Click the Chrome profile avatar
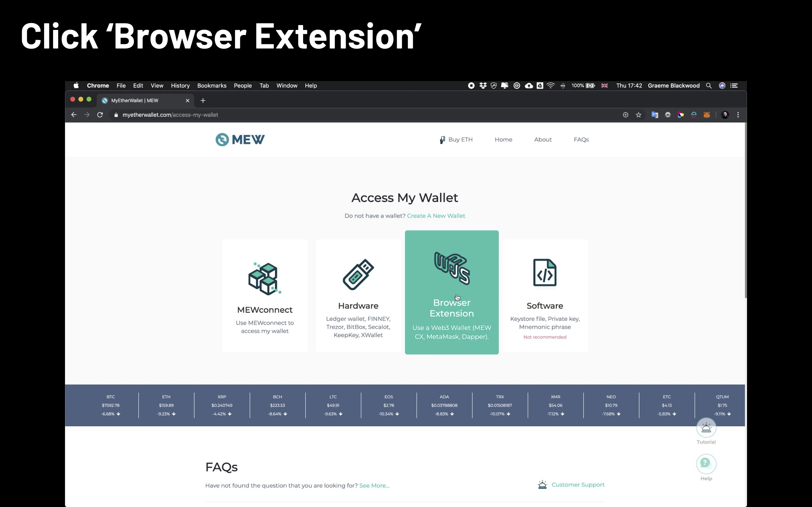 point(725,115)
